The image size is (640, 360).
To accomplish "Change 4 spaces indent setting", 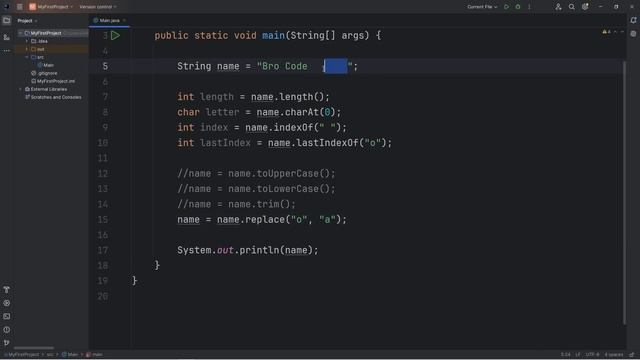I will tap(613, 355).
